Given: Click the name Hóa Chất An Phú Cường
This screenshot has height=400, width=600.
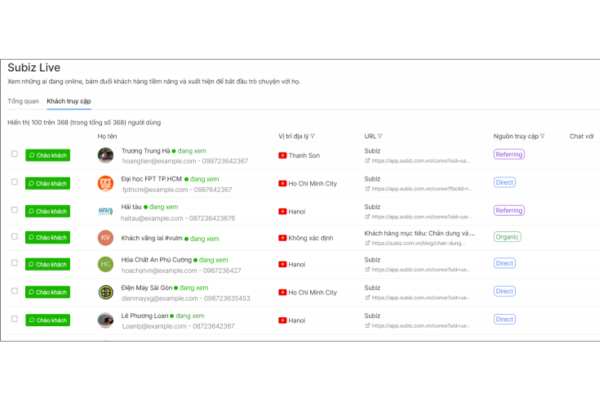Looking at the screenshot, I should click(157, 260).
